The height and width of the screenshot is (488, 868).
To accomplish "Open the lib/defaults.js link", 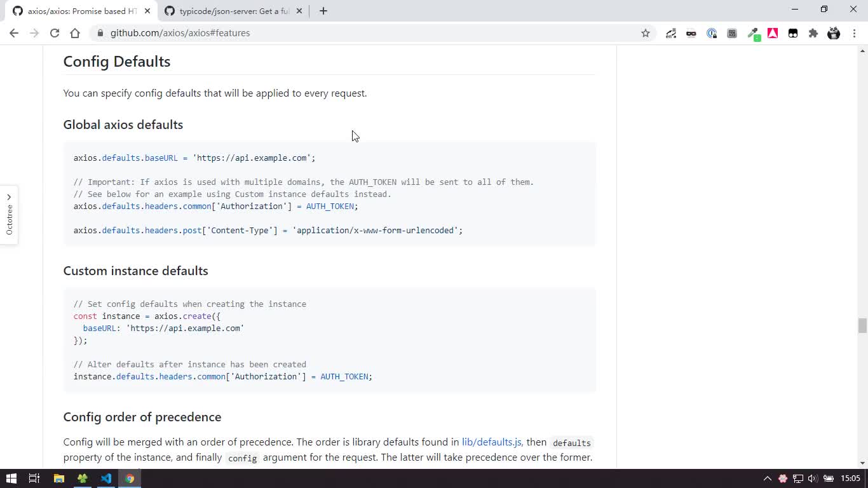I will point(492,442).
